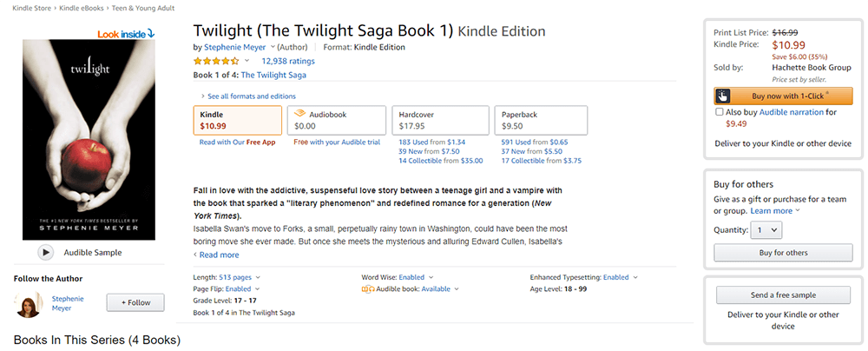Open the 12,938 ratings link
The image size is (868, 351).
[287, 62]
